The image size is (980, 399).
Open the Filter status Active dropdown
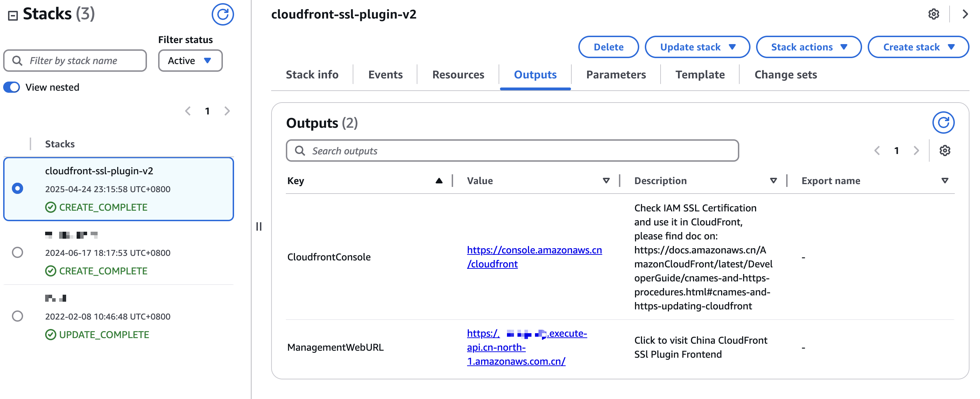tap(190, 61)
